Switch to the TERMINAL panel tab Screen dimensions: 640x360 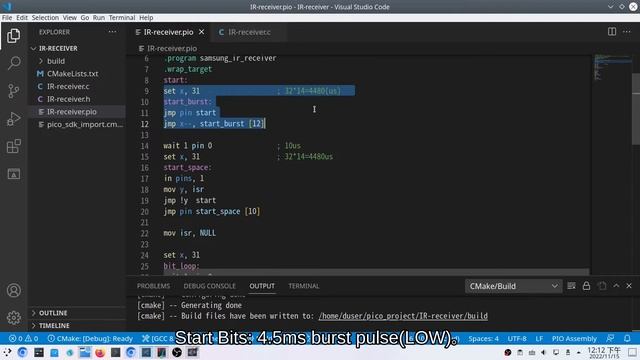[304, 286]
